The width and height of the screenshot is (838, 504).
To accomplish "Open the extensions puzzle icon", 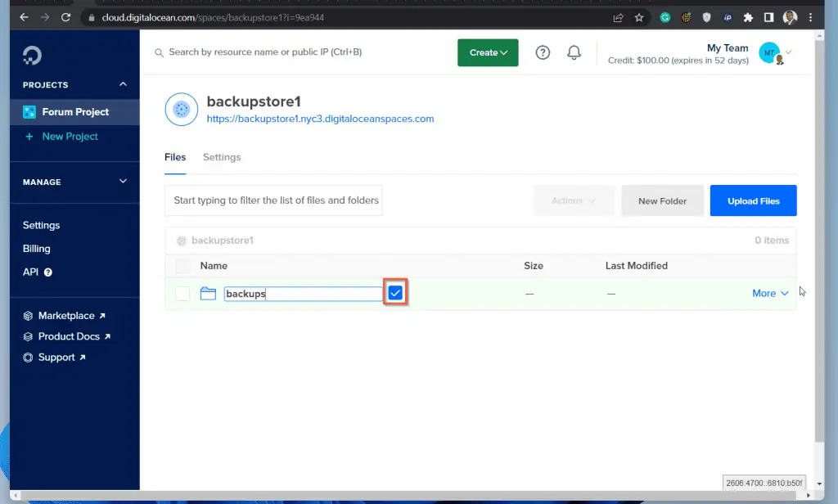I will coord(748,18).
